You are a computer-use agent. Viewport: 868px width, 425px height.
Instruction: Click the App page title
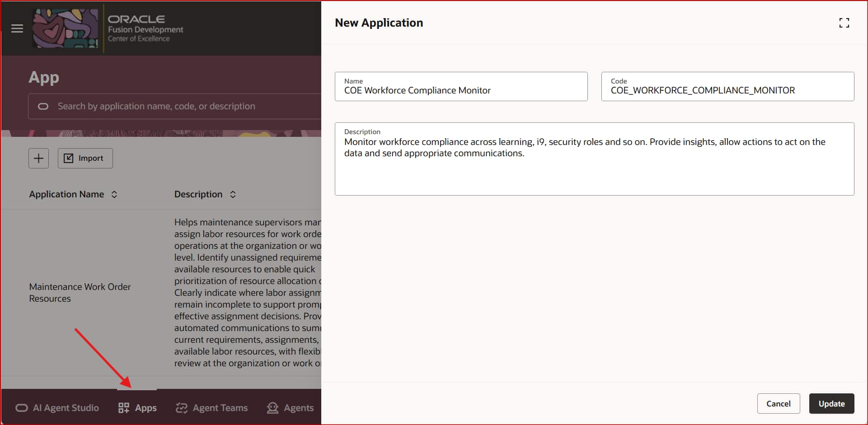click(44, 78)
